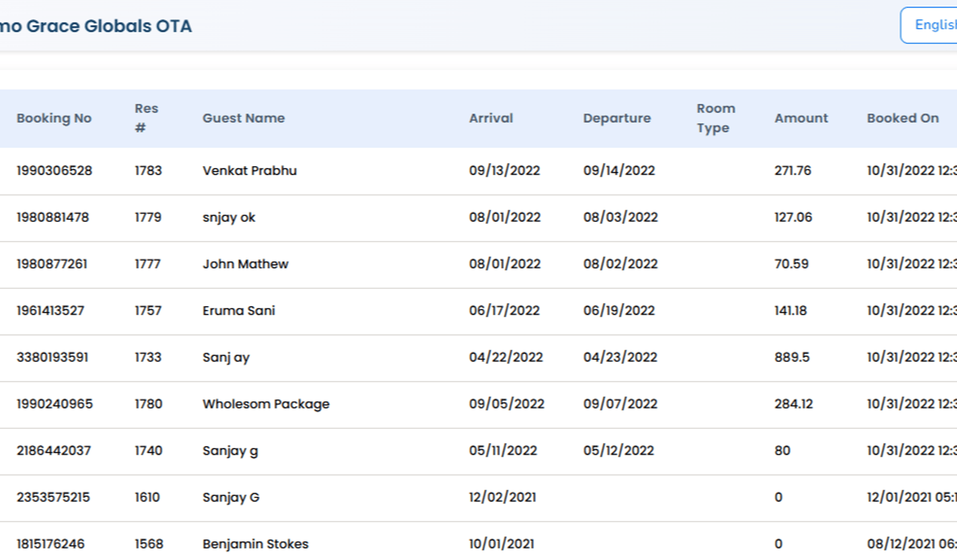Screen dimensions: 957x560
Task: Select booking number 1815176246
Action: click(51, 543)
